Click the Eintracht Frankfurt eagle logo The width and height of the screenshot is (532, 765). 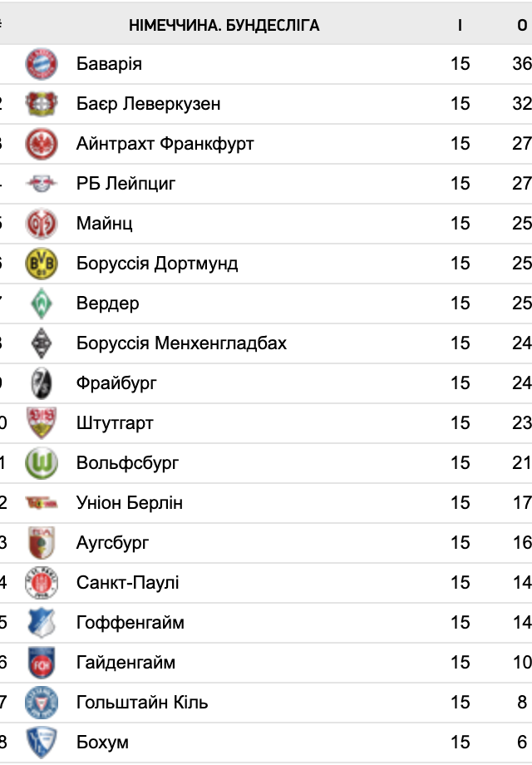pyautogui.click(x=42, y=144)
